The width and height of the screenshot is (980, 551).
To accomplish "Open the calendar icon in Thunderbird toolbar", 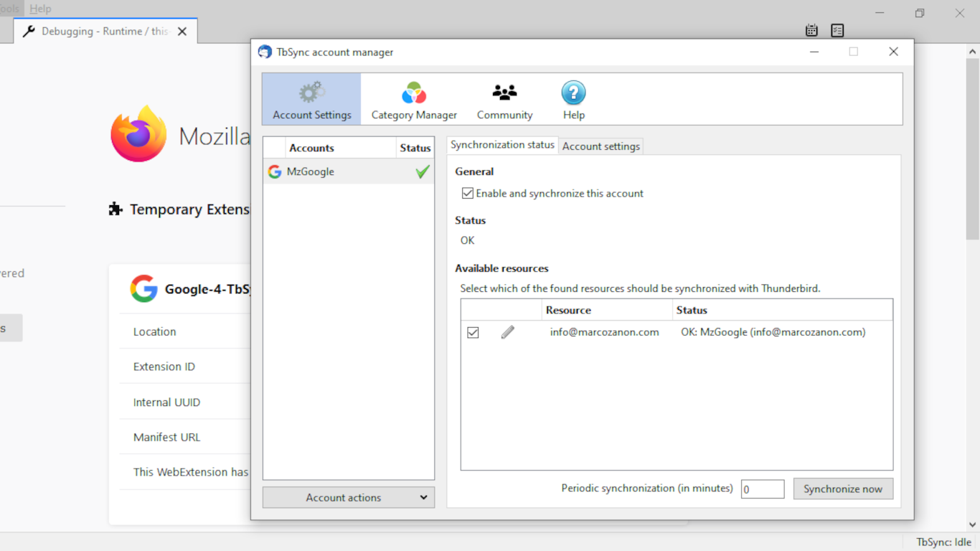I will pos(811,30).
